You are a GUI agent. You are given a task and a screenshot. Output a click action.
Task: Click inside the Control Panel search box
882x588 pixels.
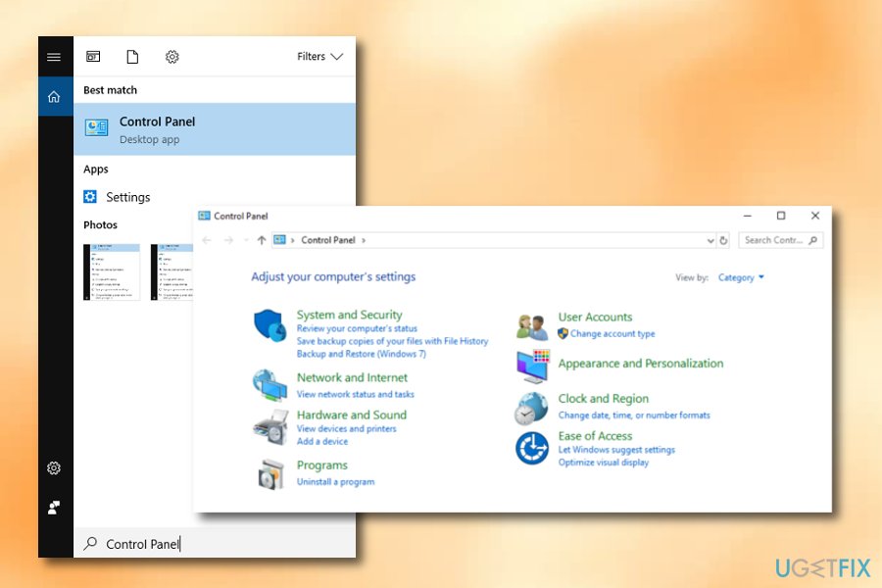[x=779, y=240]
